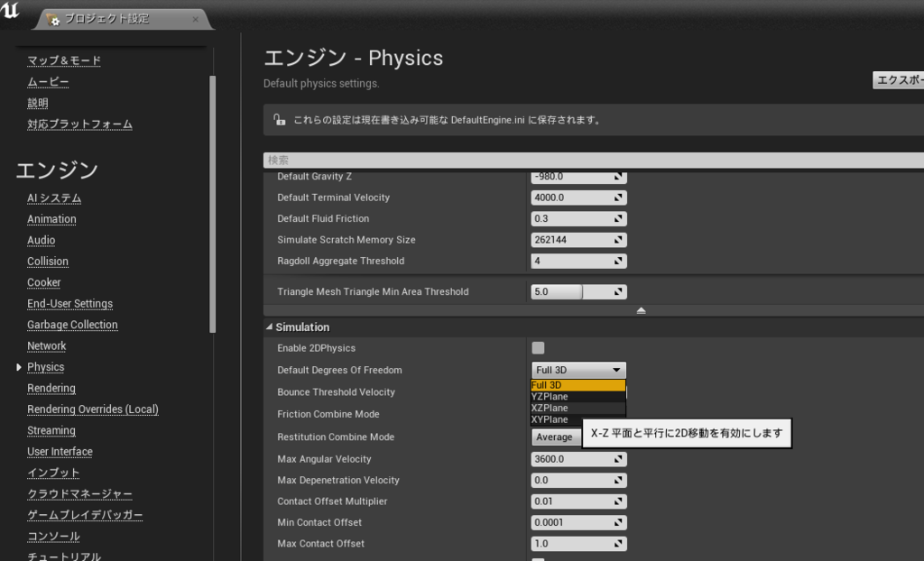Click the Unreal Engine logo icon
924x561 pixels.
pos(9,10)
